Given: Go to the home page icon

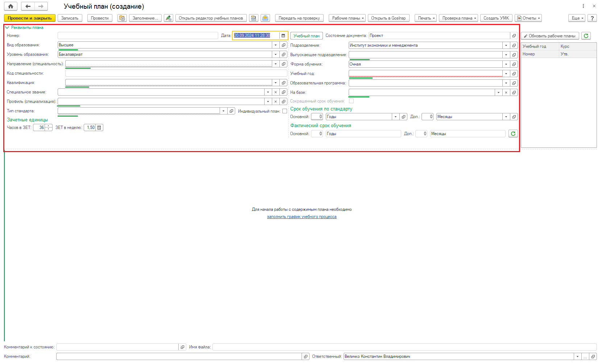Looking at the screenshot, I should point(11,6).
